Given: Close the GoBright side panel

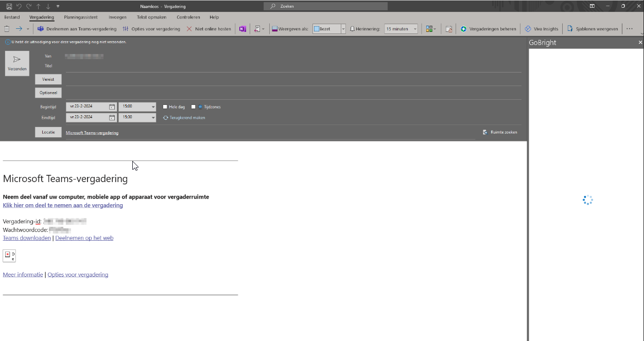Looking at the screenshot, I should pos(640,42).
